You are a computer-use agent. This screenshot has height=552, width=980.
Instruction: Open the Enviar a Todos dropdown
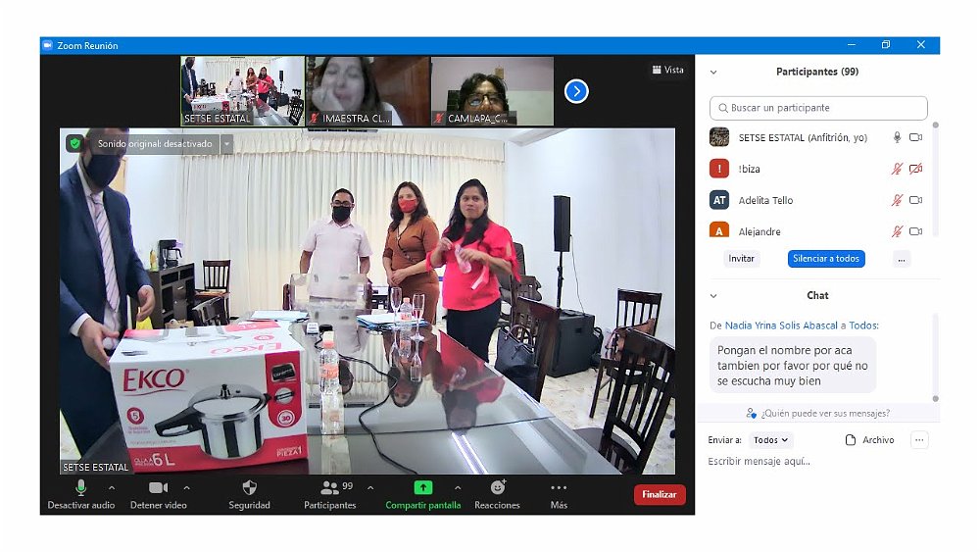click(x=771, y=440)
